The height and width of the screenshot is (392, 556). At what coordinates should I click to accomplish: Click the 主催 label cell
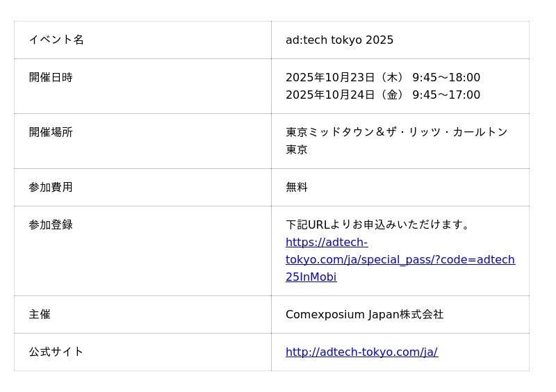(40, 315)
